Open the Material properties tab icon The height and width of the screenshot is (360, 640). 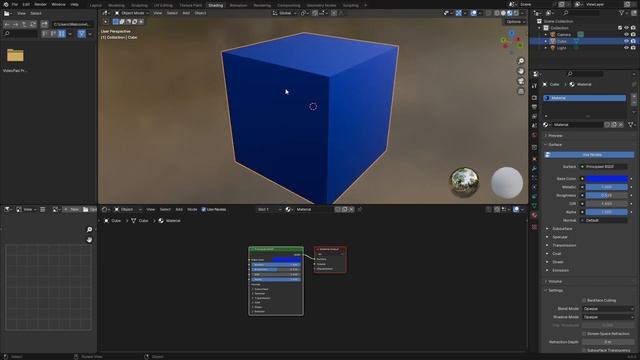click(x=534, y=215)
